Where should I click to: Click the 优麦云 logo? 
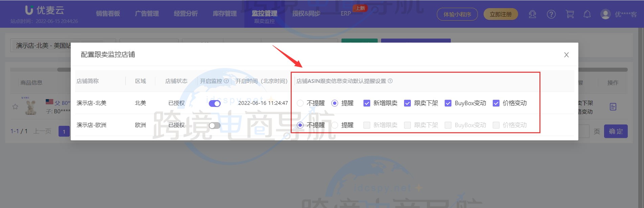44,10
